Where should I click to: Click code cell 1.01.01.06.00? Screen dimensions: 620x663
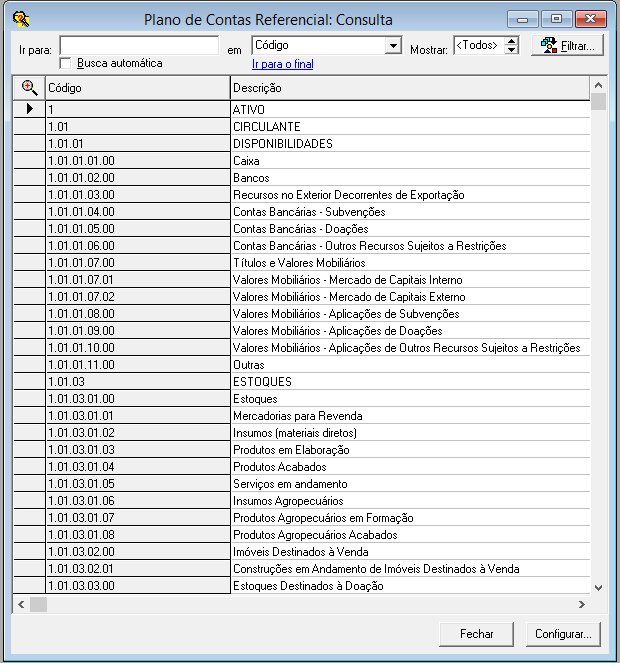(138, 246)
